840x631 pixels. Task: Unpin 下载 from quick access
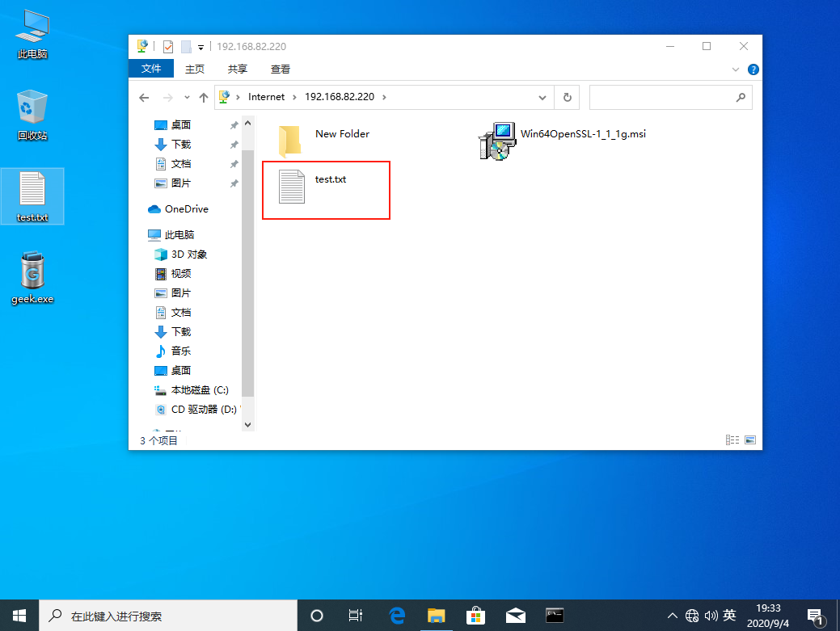coord(234,145)
